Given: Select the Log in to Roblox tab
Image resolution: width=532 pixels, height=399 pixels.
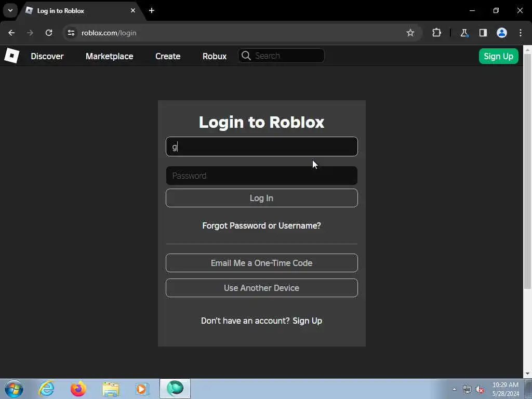Looking at the screenshot, I should coord(81,11).
